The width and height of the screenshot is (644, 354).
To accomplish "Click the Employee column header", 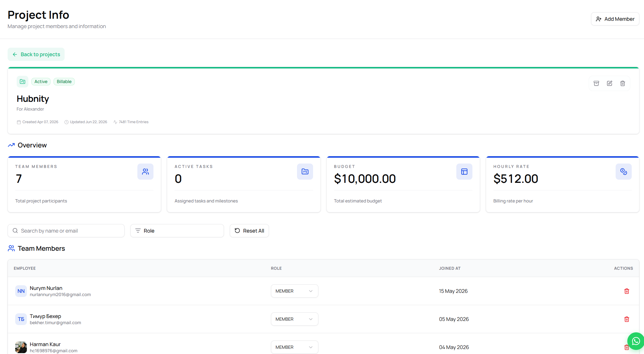I will pyautogui.click(x=25, y=268).
